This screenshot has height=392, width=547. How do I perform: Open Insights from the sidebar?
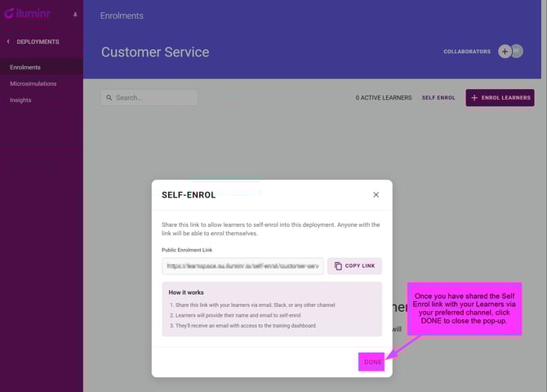point(20,100)
